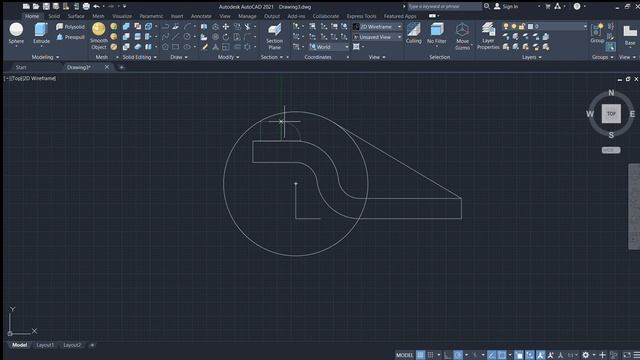Expand the Layers panel
Screen dimensions: 640x360
(532, 57)
